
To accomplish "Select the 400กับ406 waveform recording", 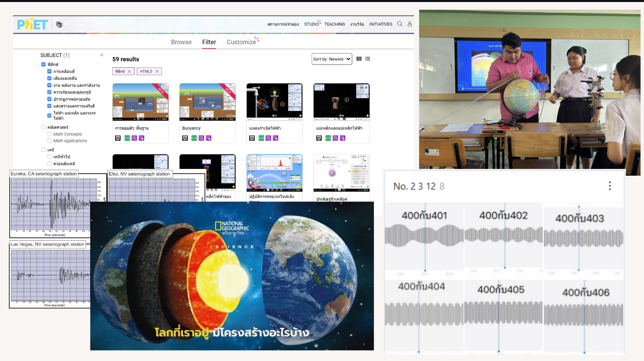I will coord(583,315).
